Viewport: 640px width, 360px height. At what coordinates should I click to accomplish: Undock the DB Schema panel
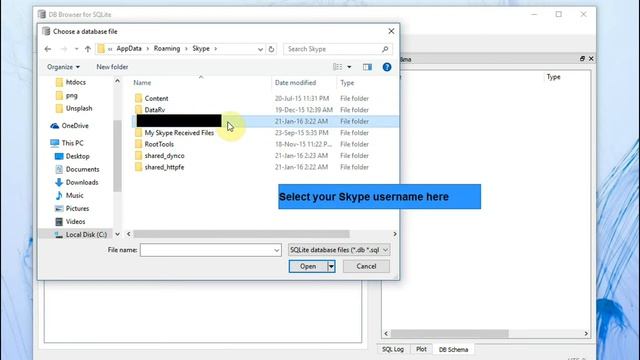[582, 59]
